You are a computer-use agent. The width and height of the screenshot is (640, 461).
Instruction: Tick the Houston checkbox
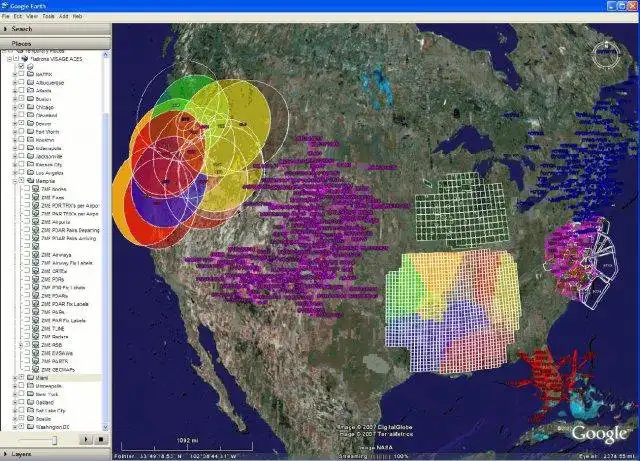[21, 140]
